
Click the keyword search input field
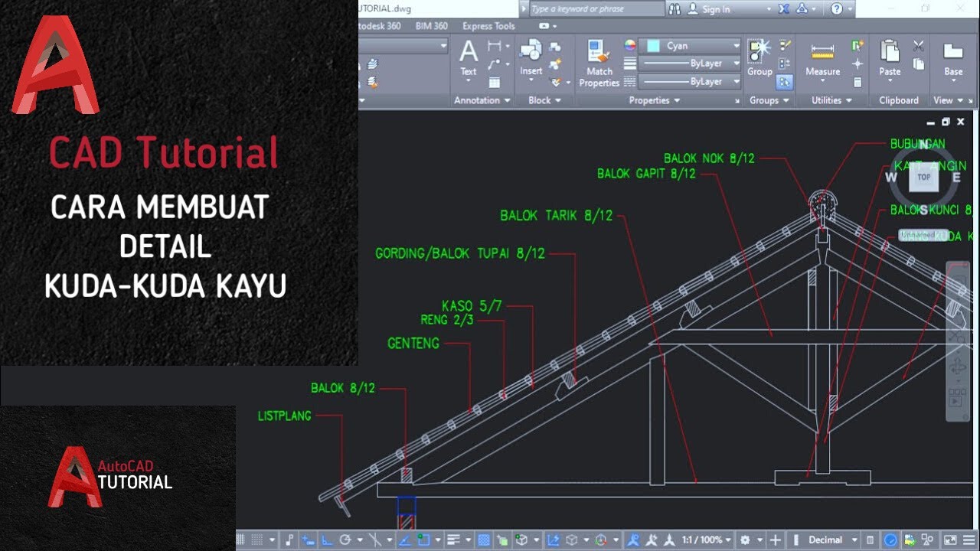[596, 9]
